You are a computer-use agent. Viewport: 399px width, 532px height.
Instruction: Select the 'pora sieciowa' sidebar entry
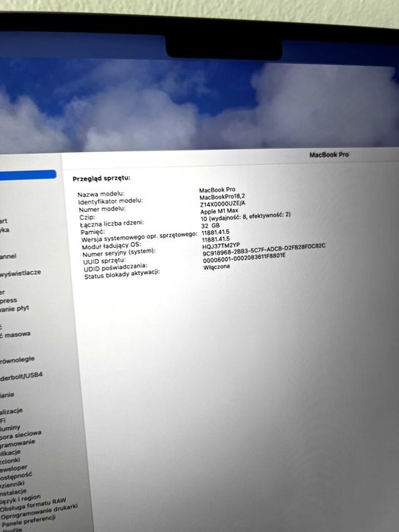(x=21, y=435)
